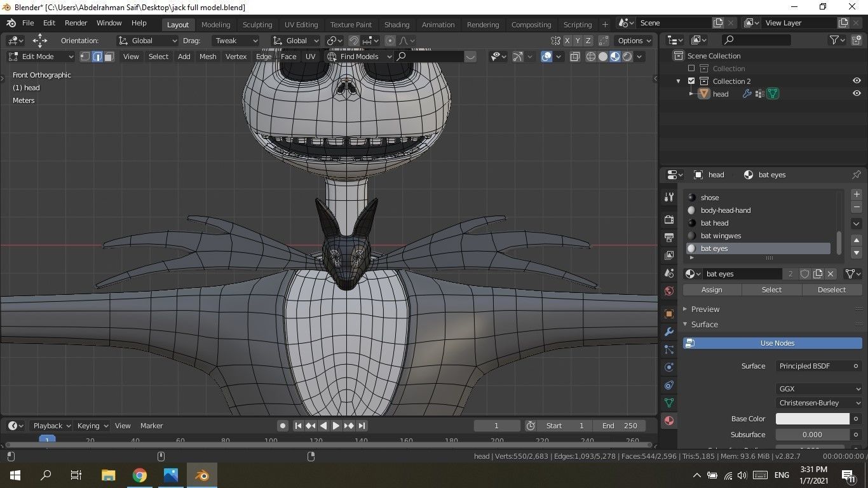Toggle Z axis mirror
Viewport: 868px width, 488px height.
[x=588, y=41]
